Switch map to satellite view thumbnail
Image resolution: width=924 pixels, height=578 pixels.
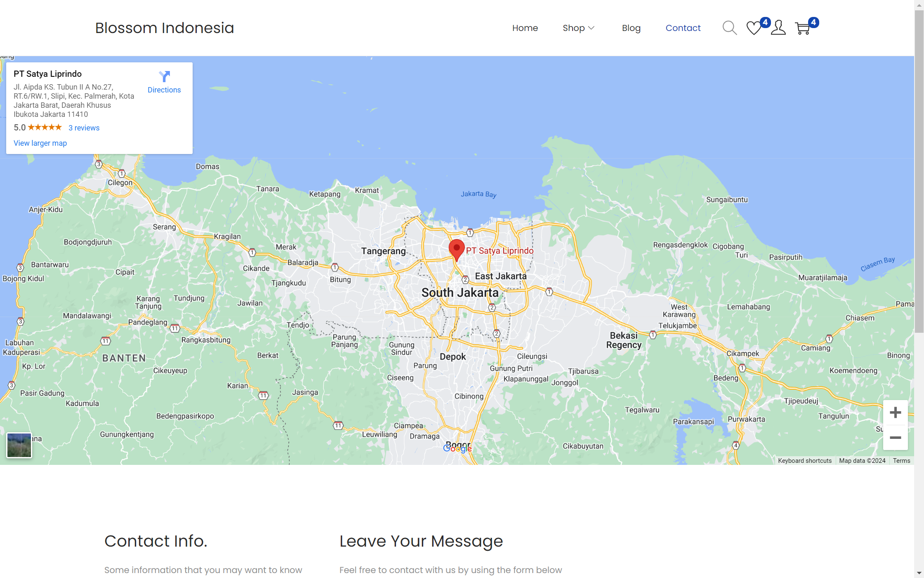coord(19,445)
